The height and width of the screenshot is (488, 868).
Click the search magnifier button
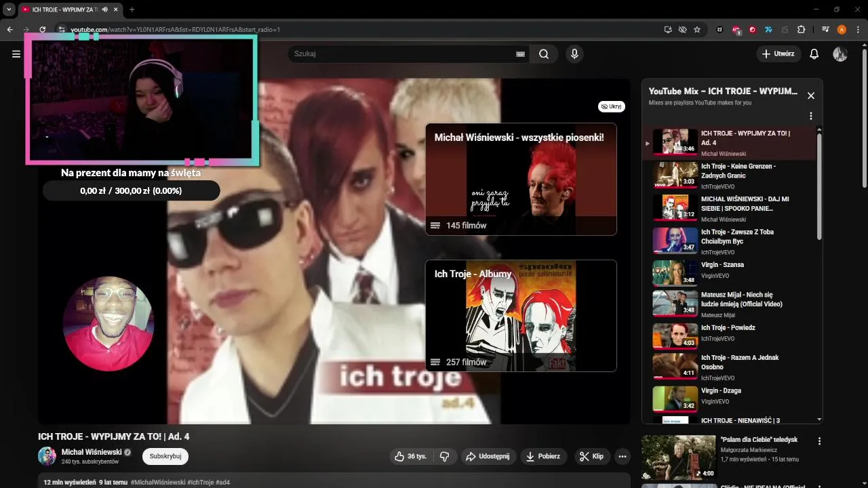(544, 54)
